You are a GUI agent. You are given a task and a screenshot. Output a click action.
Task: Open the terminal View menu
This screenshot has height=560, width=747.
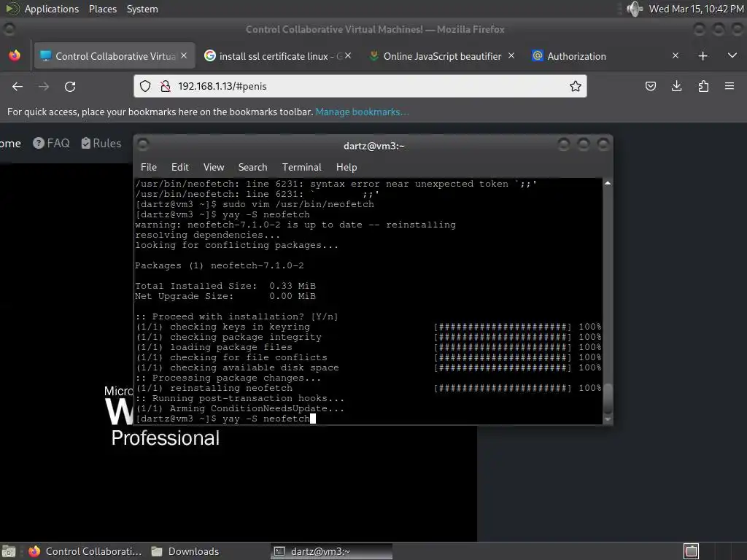tap(214, 167)
